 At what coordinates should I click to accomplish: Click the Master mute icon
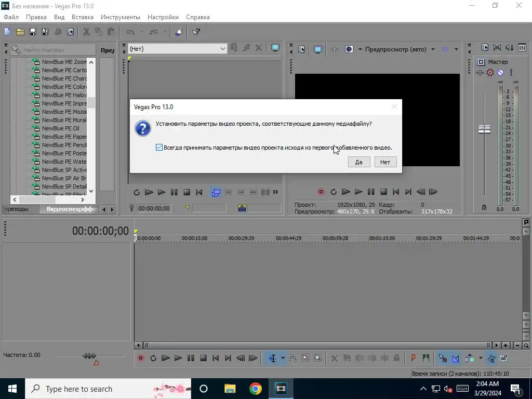[x=500, y=72]
